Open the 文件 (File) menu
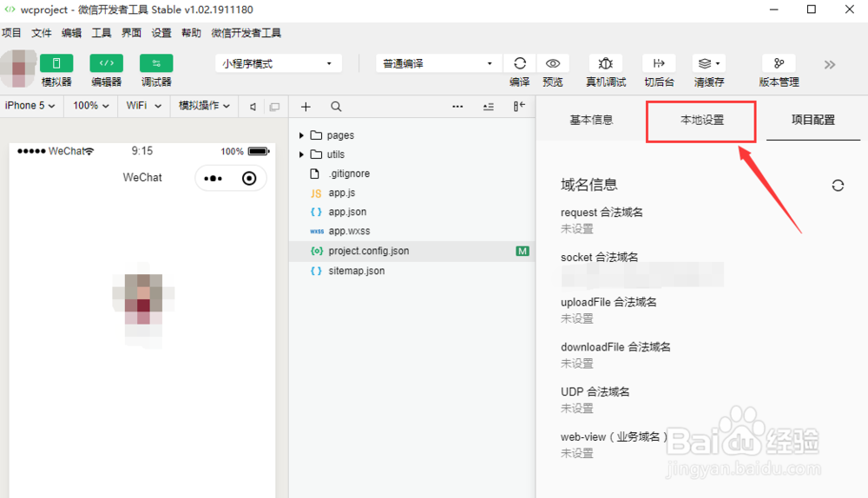The image size is (868, 498). coord(42,33)
